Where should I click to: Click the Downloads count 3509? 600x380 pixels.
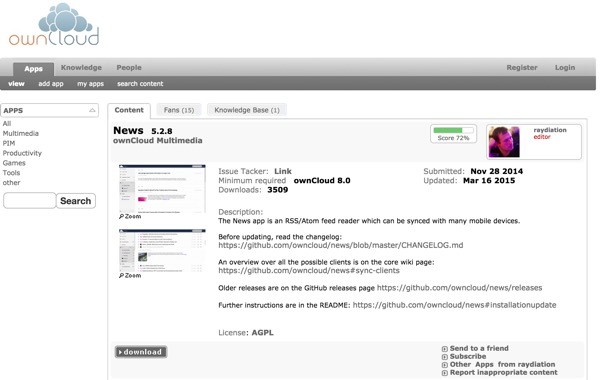pos(277,190)
